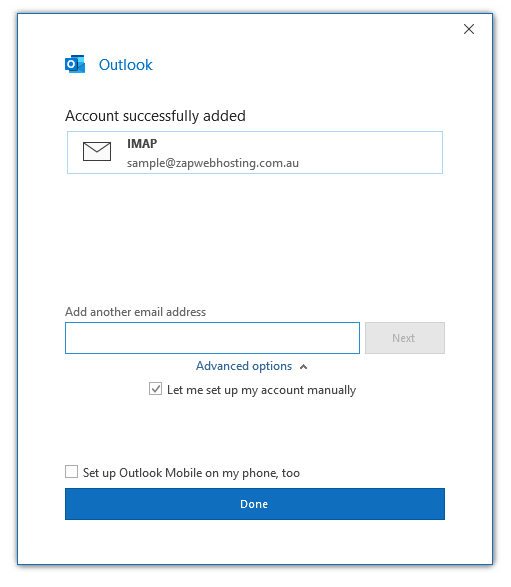The height and width of the screenshot is (587, 511).
Task: Click the Outlook title text
Action: coord(125,65)
